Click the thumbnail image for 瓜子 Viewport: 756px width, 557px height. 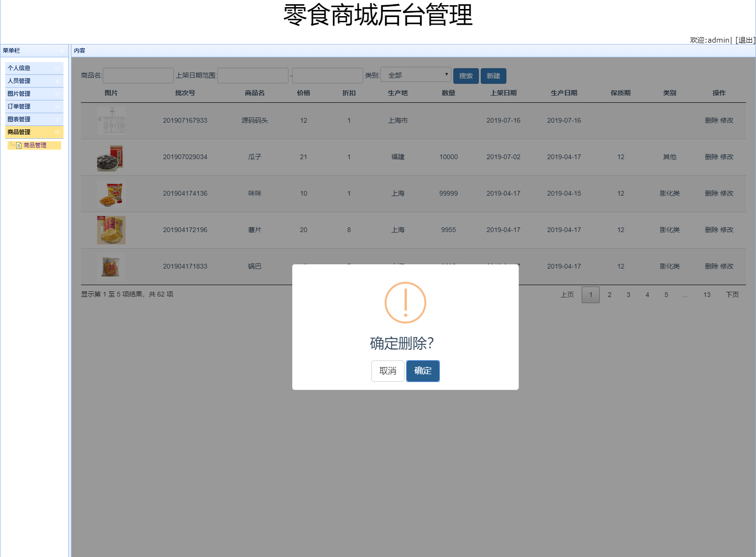click(111, 157)
